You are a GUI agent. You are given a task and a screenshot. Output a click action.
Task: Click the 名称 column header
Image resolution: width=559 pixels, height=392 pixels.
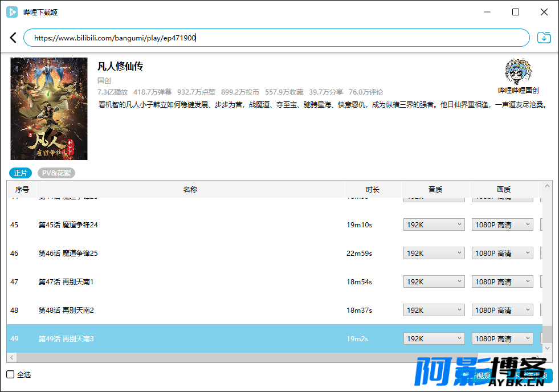190,190
